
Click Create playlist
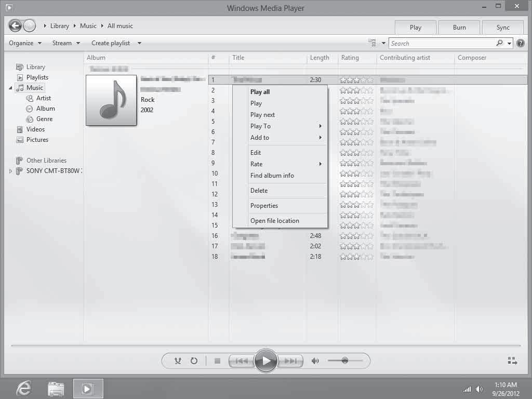click(111, 43)
